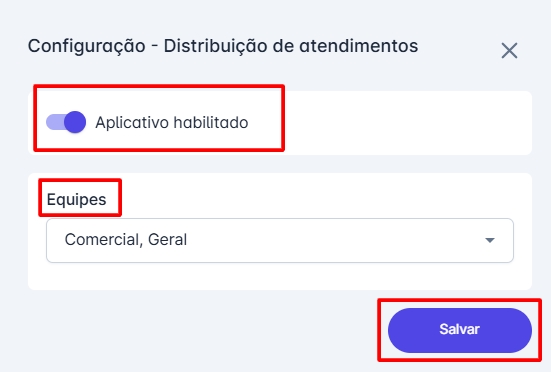Click the round switch handle icon
This screenshot has height=372, width=551.
(75, 122)
